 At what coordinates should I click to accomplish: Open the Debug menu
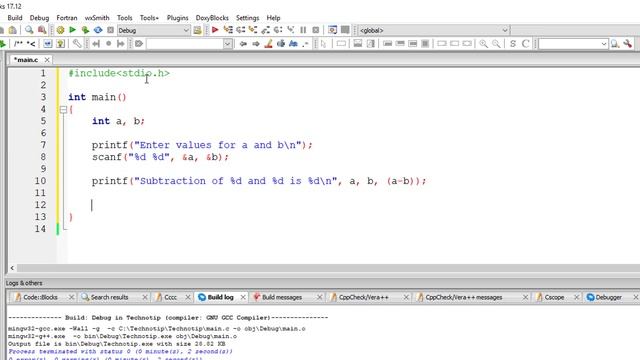click(39, 18)
